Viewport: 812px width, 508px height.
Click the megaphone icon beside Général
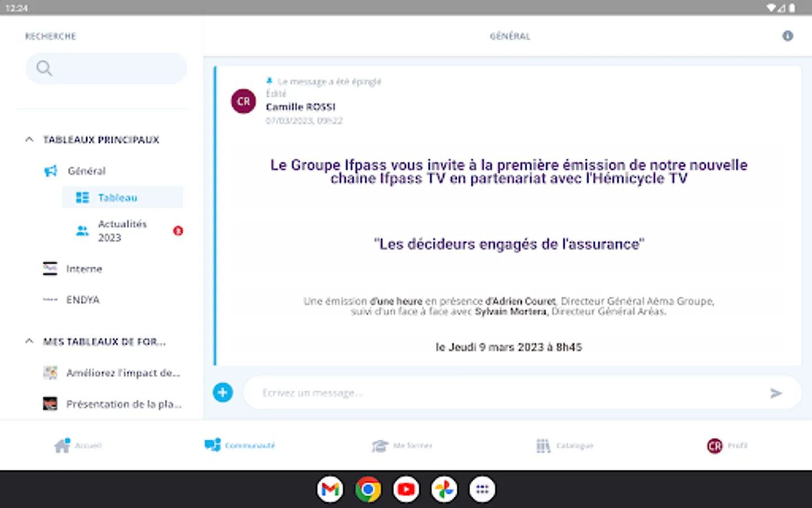[x=51, y=171]
